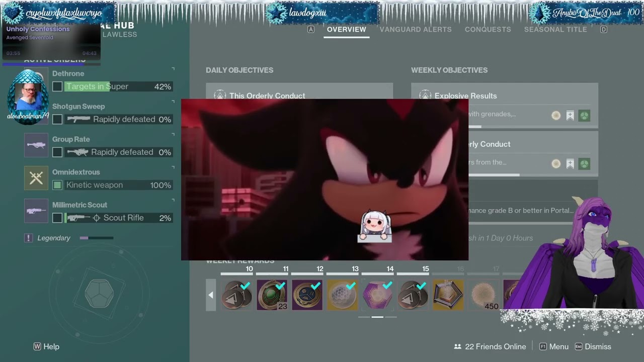The width and height of the screenshot is (644, 362).
Task: Click the weekly rewards page indicator
Action: coord(377,317)
